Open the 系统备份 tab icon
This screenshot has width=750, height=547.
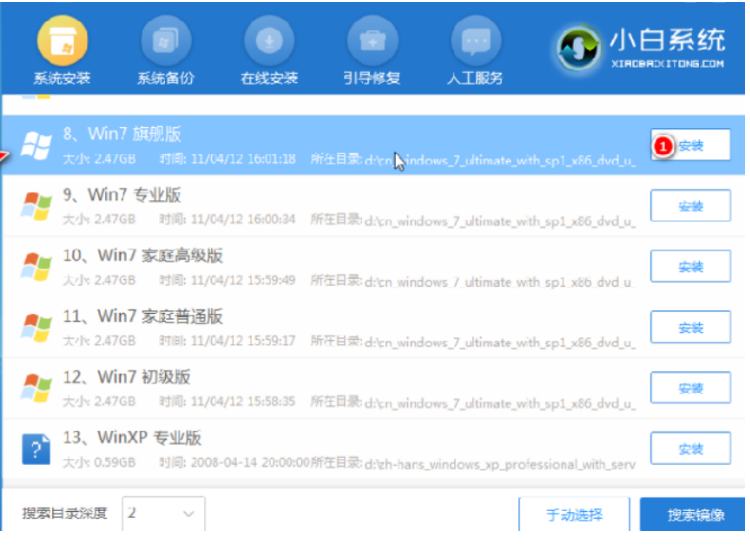[x=166, y=42]
